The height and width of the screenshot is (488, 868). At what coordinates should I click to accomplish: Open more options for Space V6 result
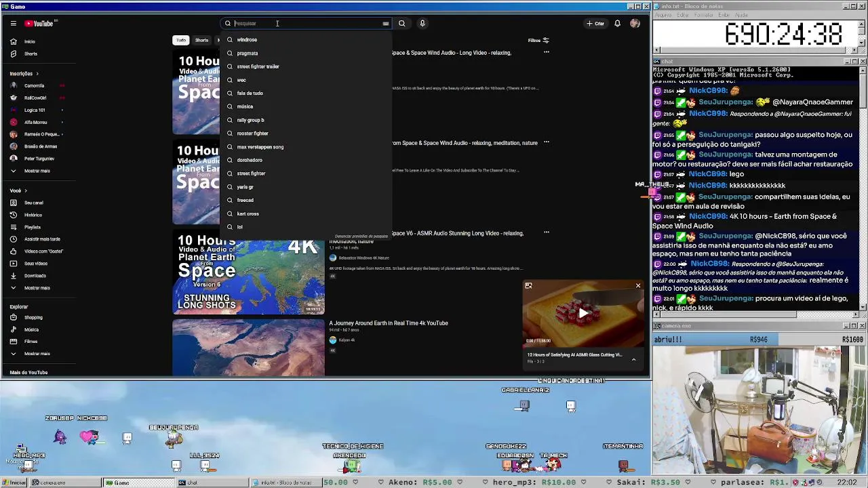pyautogui.click(x=547, y=232)
